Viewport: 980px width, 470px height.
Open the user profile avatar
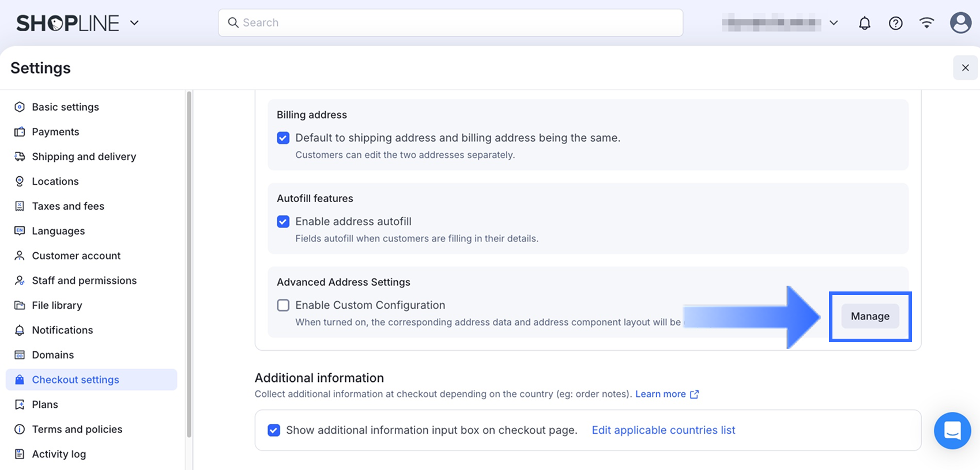pos(960,23)
